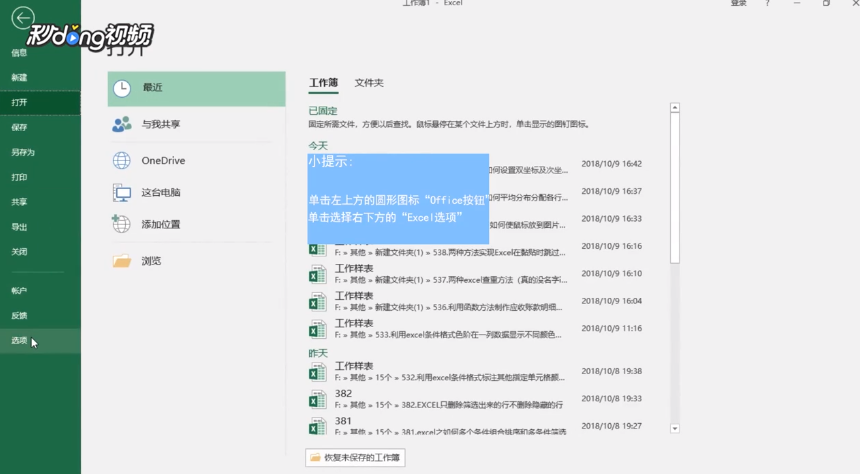Viewport: 860px width, 474px height.
Task: Click Excel icon of the 382 file
Action: (x=318, y=399)
